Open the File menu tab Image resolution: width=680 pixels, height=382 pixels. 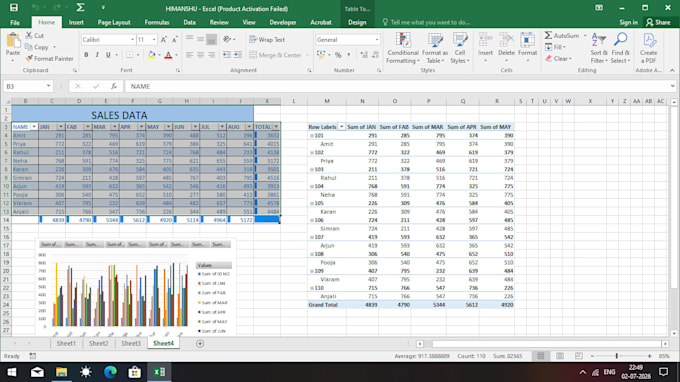pyautogui.click(x=15, y=23)
